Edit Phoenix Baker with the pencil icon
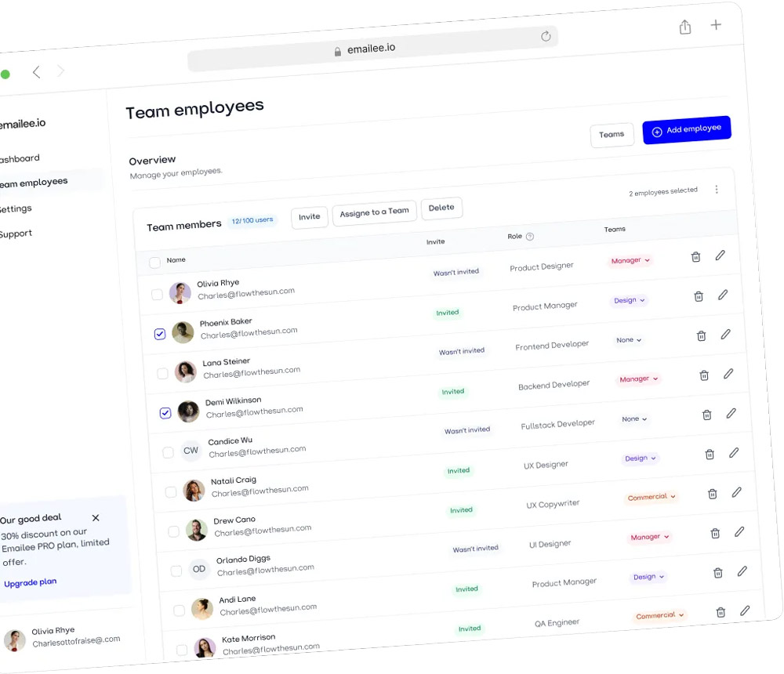The image size is (784, 674). click(x=723, y=295)
